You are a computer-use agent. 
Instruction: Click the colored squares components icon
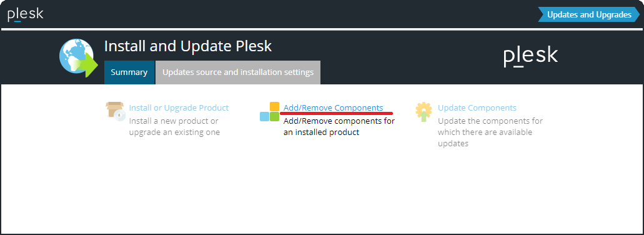tap(269, 111)
